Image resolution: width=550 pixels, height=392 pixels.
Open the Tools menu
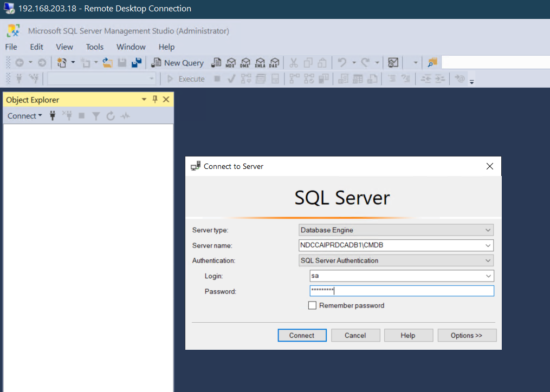tap(95, 47)
